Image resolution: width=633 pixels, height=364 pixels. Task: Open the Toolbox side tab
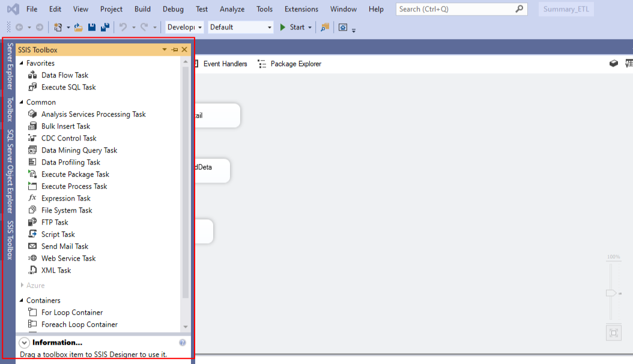(x=10, y=109)
